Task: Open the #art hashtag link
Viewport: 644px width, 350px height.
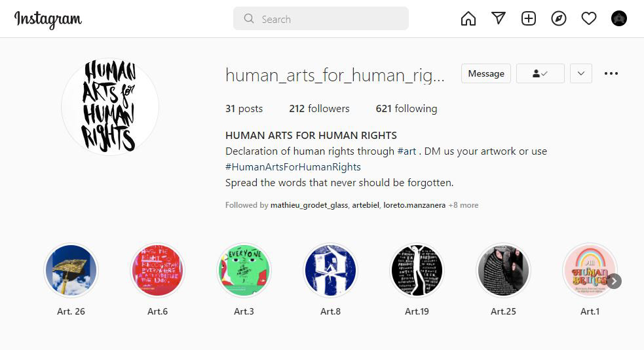Action: pyautogui.click(x=407, y=151)
